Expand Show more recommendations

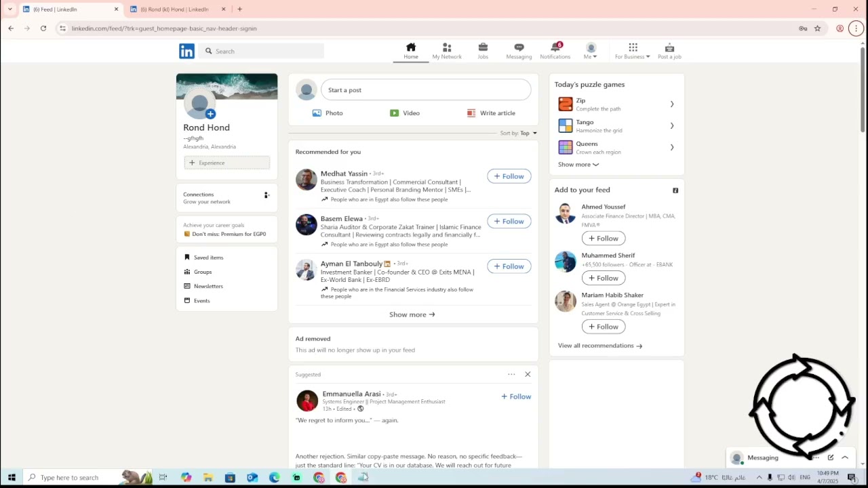412,314
